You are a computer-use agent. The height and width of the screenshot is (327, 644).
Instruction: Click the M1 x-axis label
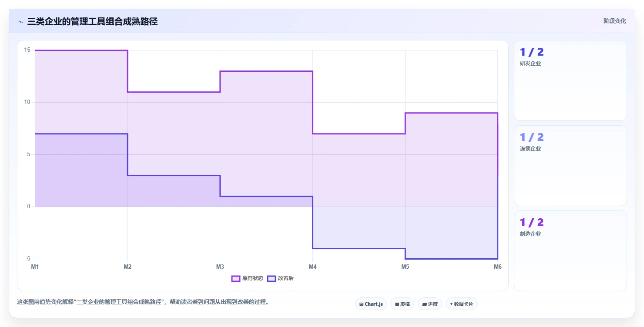pos(35,267)
